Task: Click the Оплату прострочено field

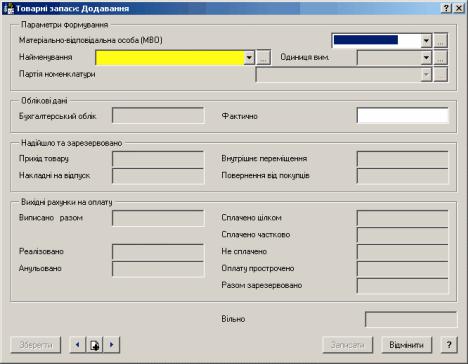Action: click(x=403, y=269)
